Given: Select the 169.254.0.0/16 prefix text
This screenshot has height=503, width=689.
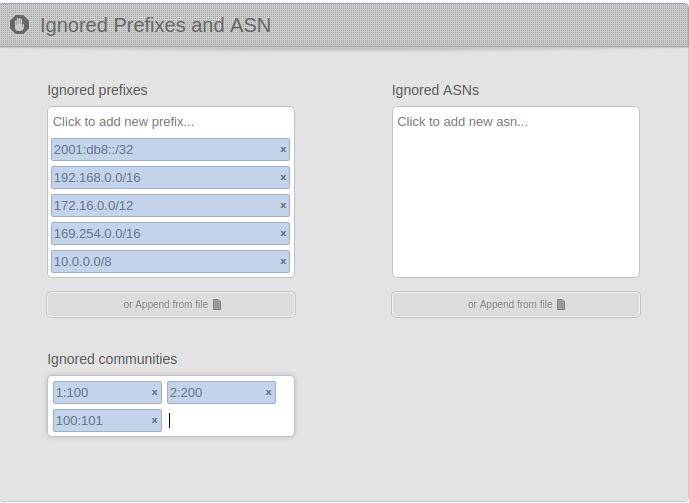Looking at the screenshot, I should 97,234.
